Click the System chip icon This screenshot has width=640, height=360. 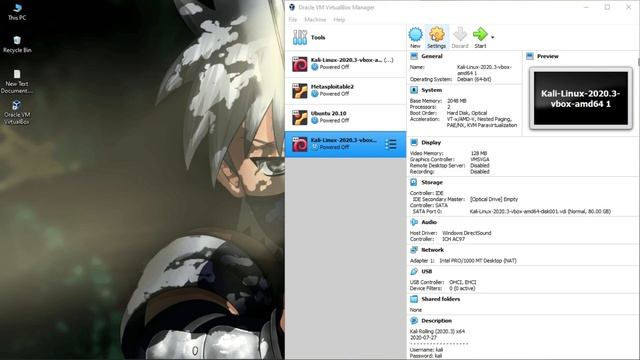(414, 90)
